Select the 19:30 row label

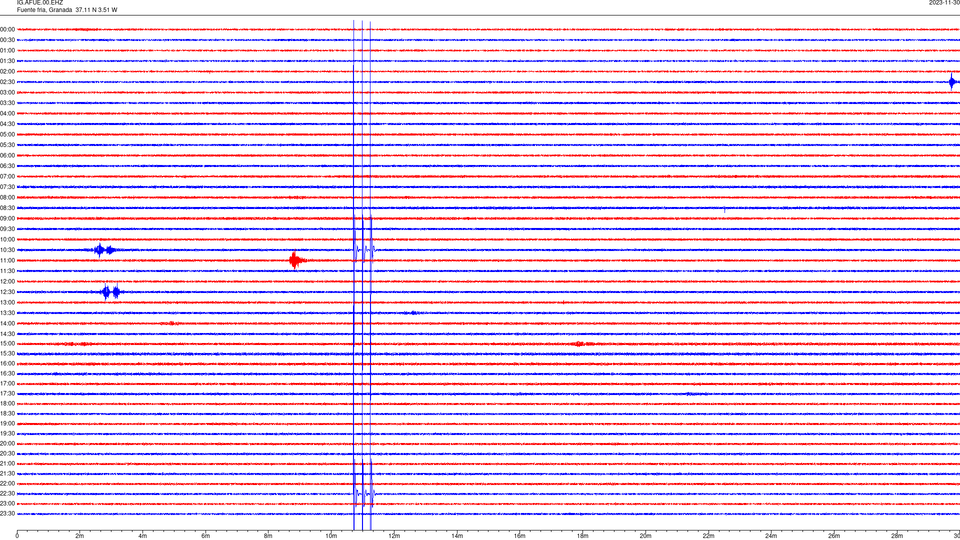(x=7, y=433)
